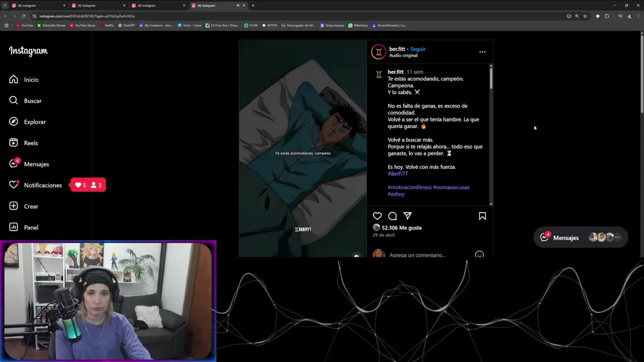Click the ber.fitt profile avatar in header
Screen dimensions: 644x362
[378, 52]
